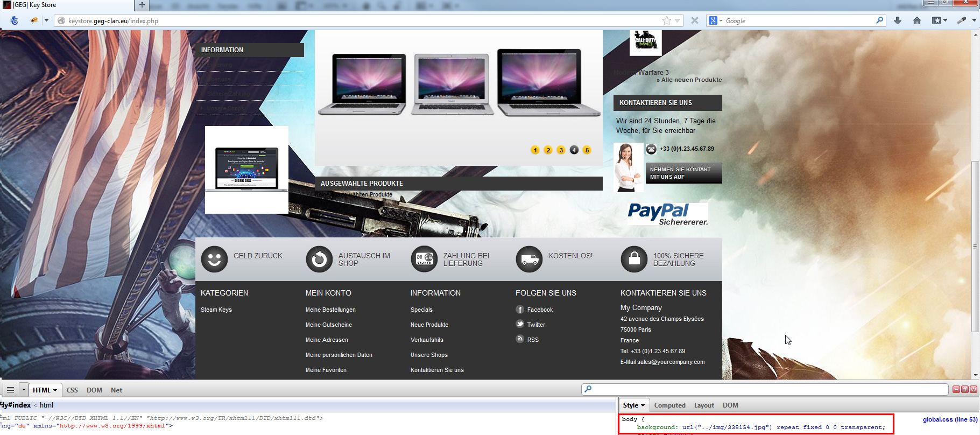Open the toolbar overflow dropdown arrow
Viewport: 980px width, 435px height.
click(x=974, y=20)
